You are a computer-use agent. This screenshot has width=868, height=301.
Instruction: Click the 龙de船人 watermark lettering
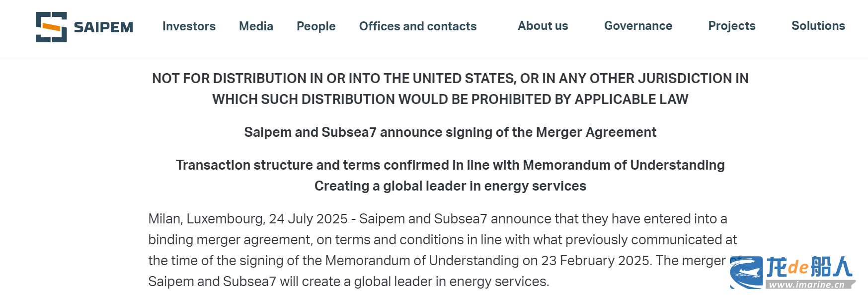pos(809,267)
